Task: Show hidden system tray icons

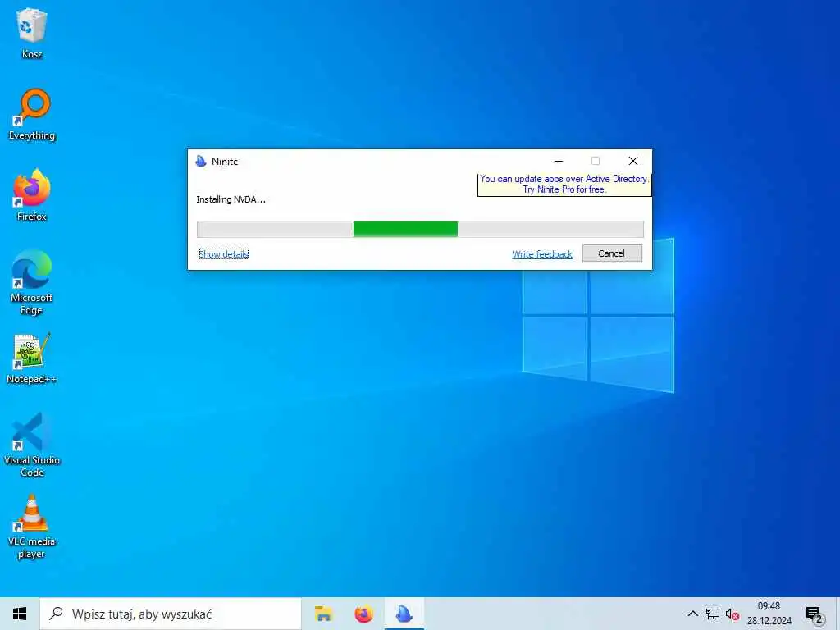Action: pyautogui.click(x=692, y=614)
